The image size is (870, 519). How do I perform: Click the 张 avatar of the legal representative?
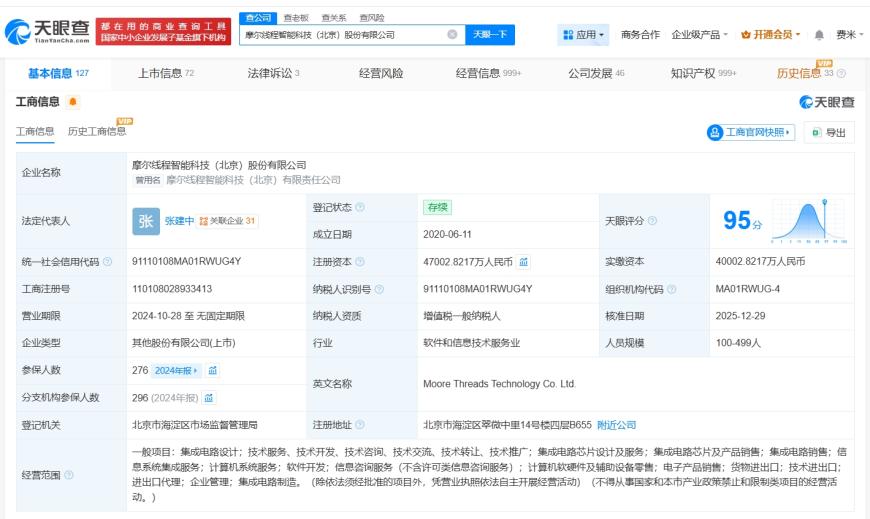(x=146, y=221)
